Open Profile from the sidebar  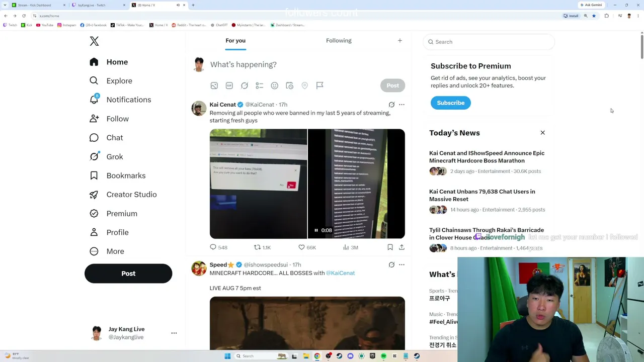(109, 232)
